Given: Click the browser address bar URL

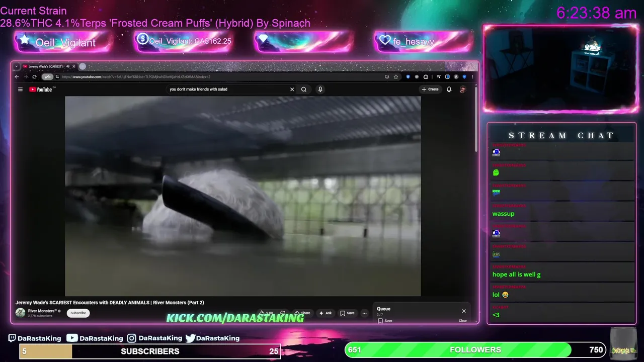Looking at the screenshot, I should pos(136,77).
